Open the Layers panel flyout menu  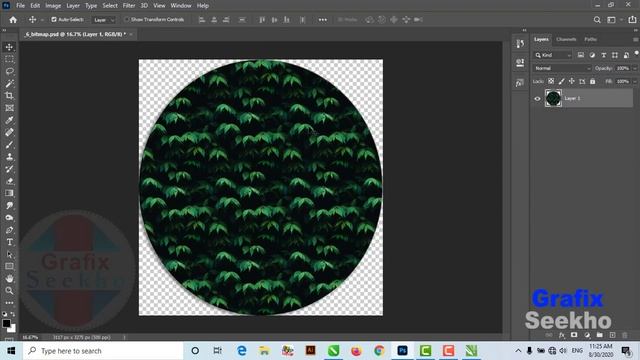coord(635,40)
